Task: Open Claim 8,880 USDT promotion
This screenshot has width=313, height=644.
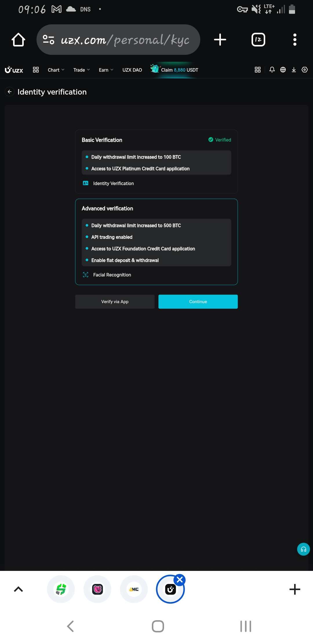Action: [x=174, y=70]
